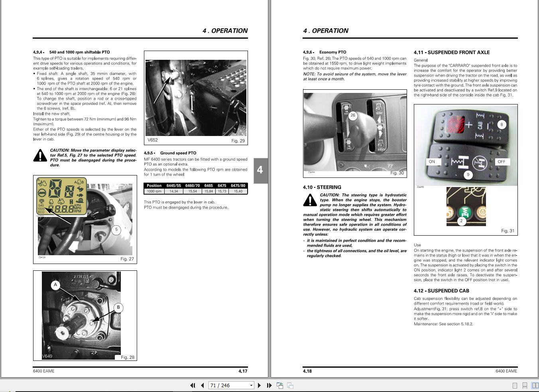This screenshot has width=539, height=392.
Task: Click table header "6475/80"
Action: coord(238,186)
